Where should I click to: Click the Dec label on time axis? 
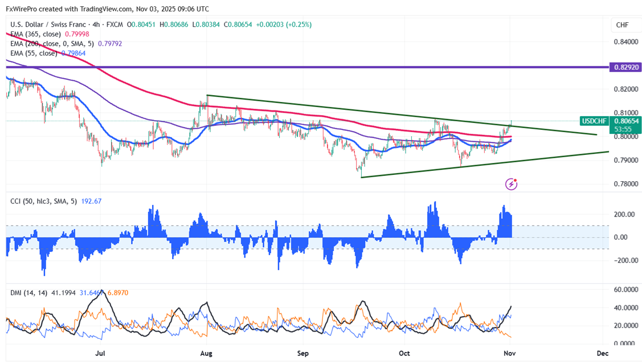(x=603, y=353)
